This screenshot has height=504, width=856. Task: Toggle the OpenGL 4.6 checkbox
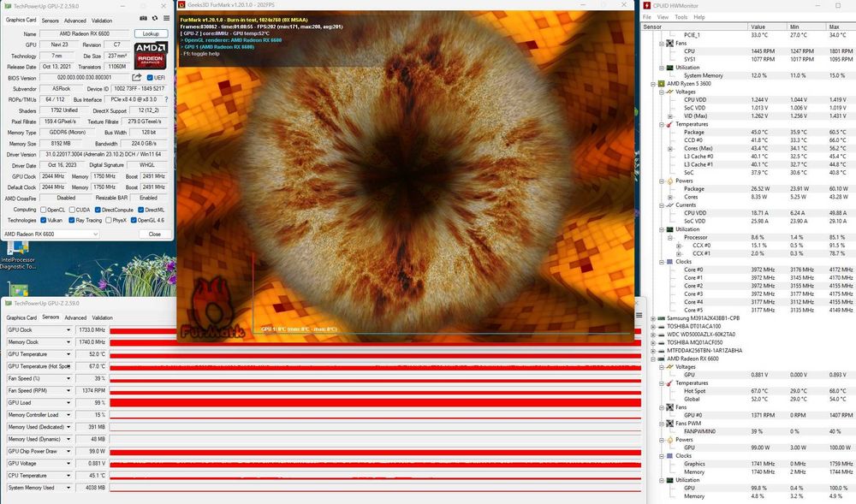(134, 221)
